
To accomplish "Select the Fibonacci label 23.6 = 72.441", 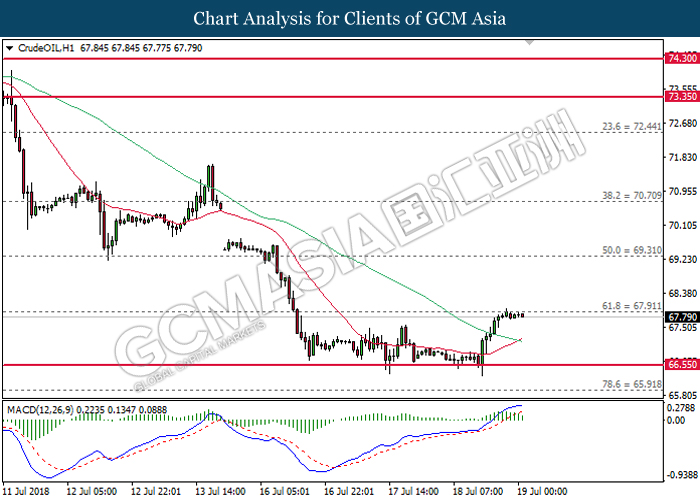I will (x=632, y=126).
